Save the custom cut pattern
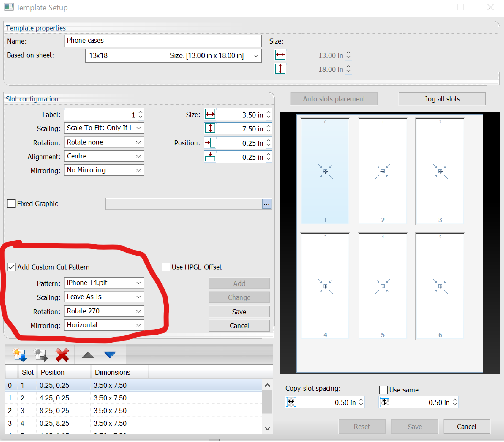 pyautogui.click(x=239, y=311)
